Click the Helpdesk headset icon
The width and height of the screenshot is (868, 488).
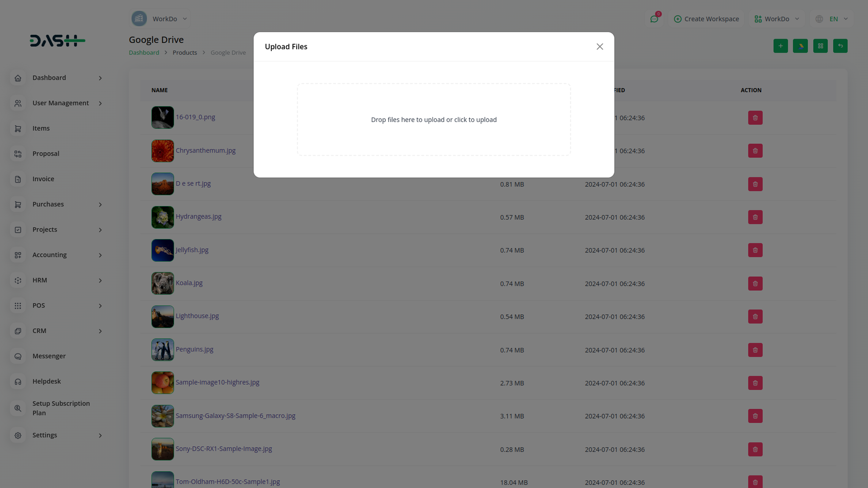coord(18,382)
